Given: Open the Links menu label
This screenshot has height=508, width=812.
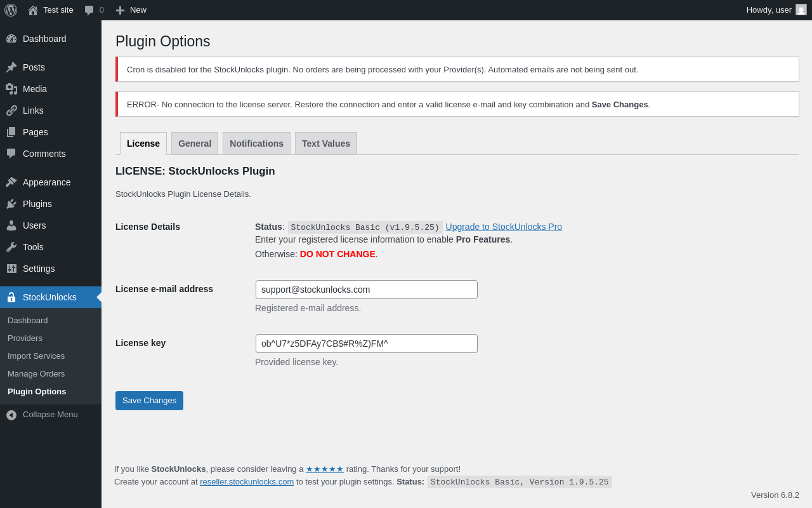Looking at the screenshot, I should [33, 110].
